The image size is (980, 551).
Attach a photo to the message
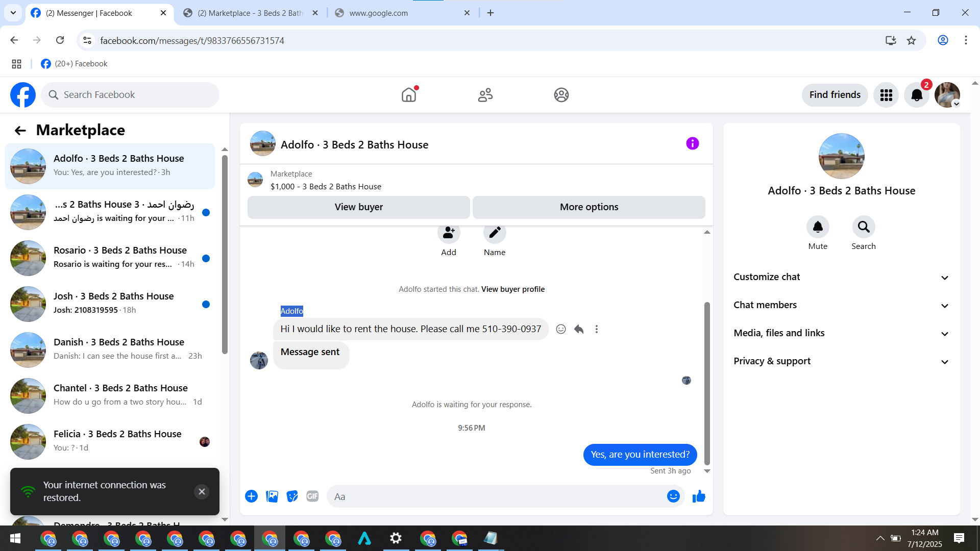coord(272,496)
